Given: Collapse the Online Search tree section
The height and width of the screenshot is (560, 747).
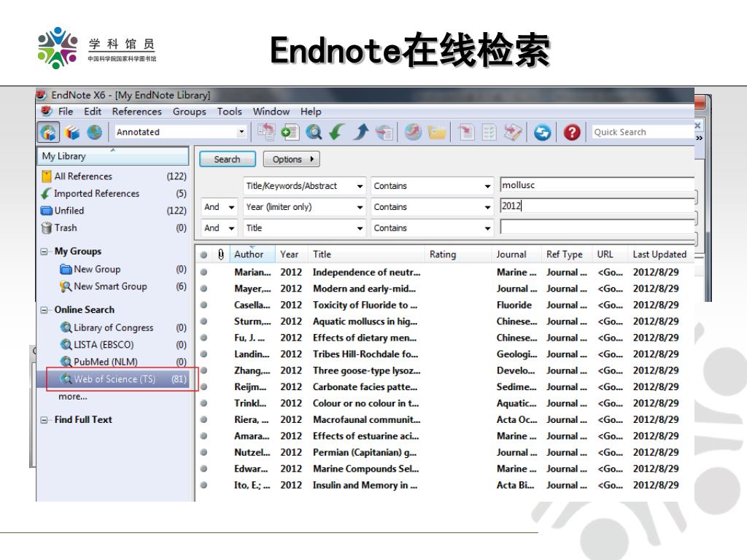Looking at the screenshot, I should [x=44, y=310].
